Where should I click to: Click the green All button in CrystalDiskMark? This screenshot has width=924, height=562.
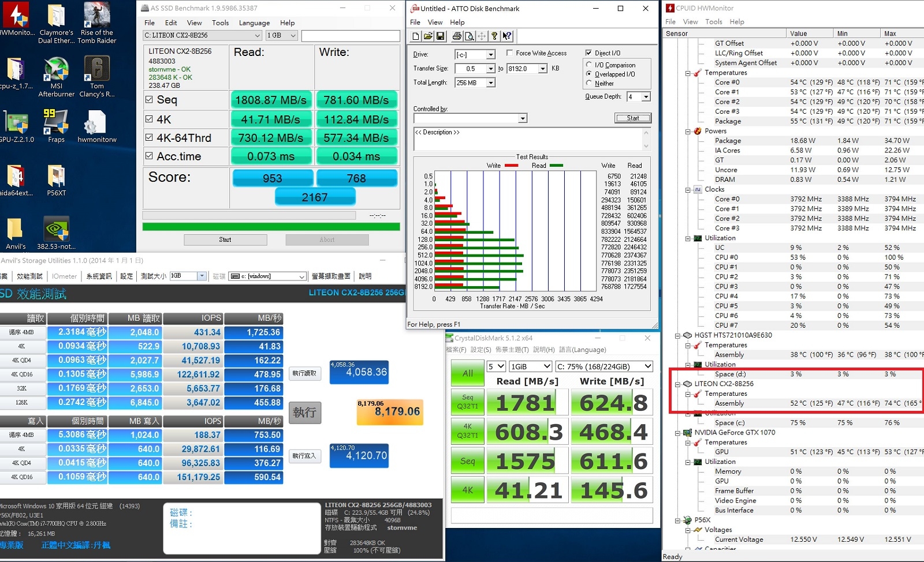(467, 373)
